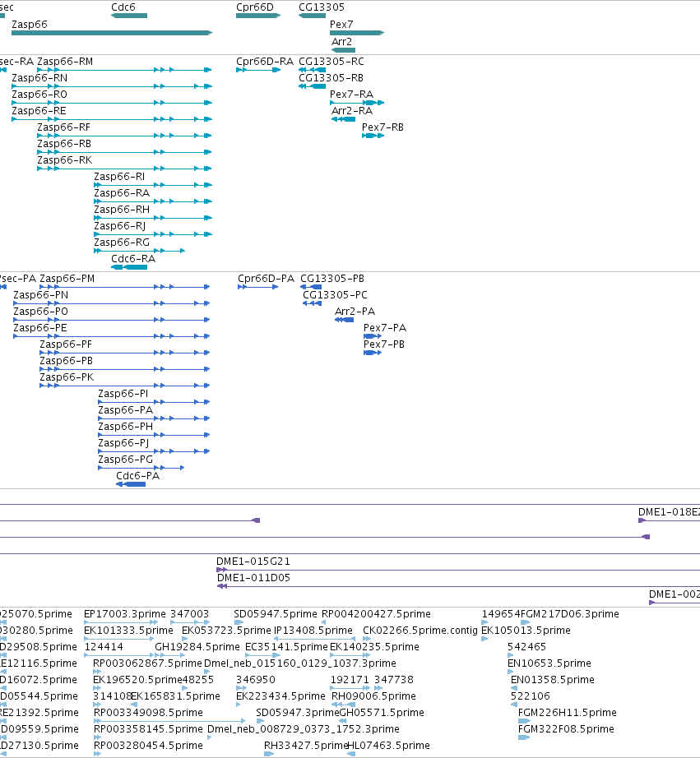Select protein CG13305-PB
This screenshot has width=700, height=758.
pos(311,287)
